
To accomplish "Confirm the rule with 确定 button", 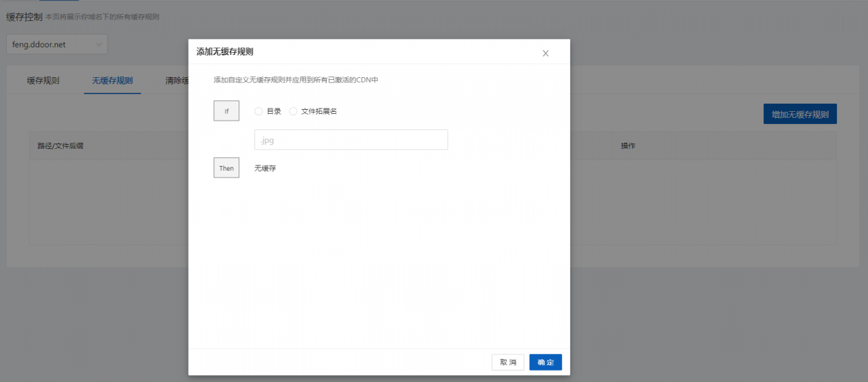I will pos(545,362).
